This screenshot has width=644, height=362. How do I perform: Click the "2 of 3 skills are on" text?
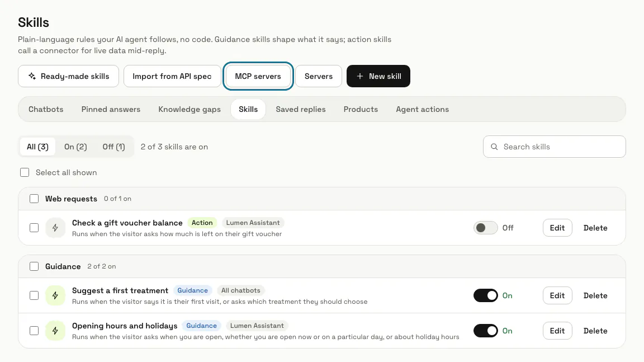point(174,147)
